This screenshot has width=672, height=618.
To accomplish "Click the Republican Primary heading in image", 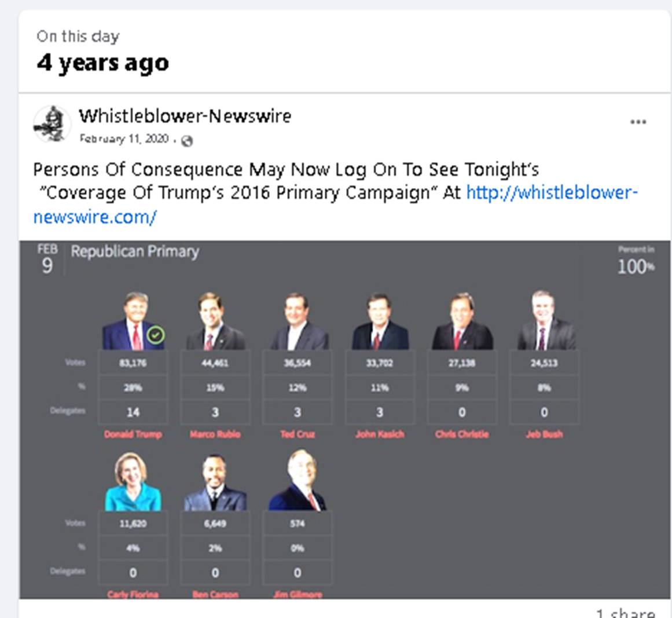I will point(135,252).
